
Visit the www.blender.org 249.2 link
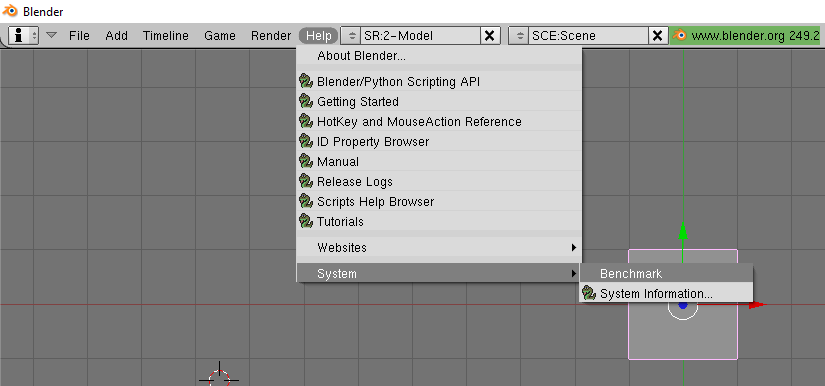756,36
